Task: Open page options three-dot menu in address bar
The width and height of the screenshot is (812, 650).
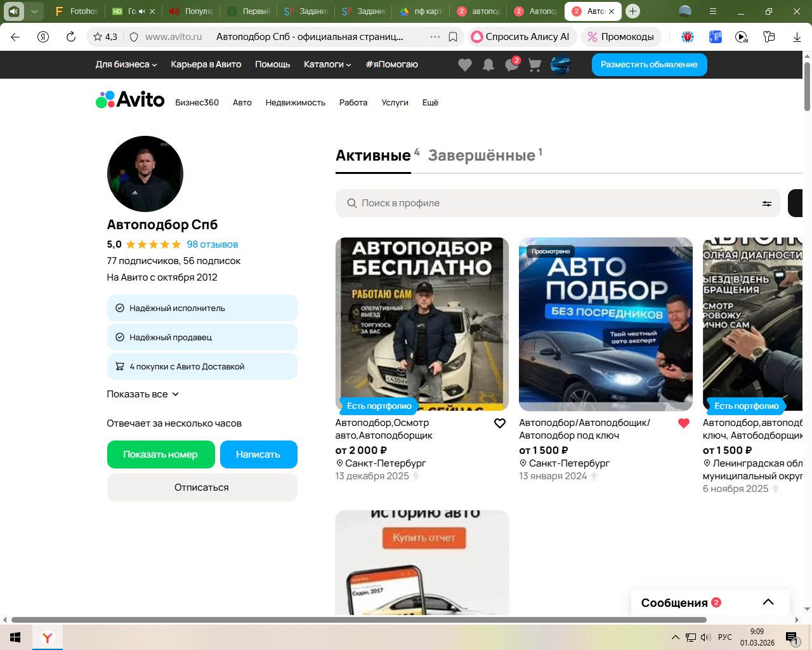Action: click(435, 37)
